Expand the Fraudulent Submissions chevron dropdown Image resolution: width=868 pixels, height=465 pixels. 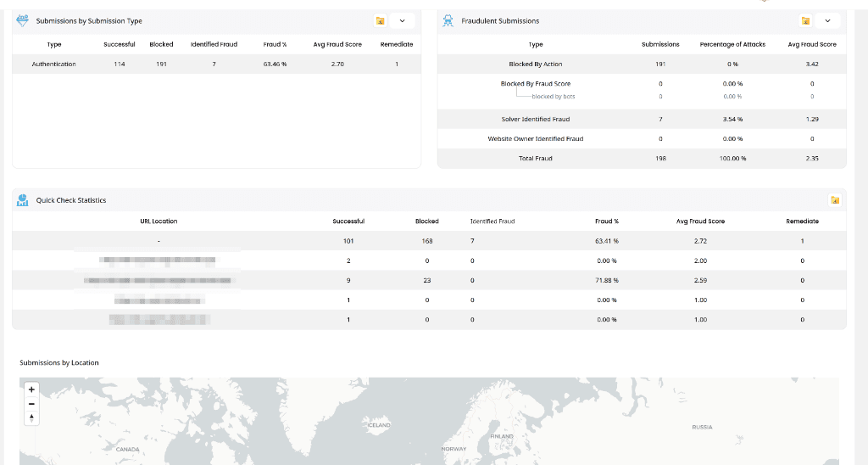coord(827,21)
